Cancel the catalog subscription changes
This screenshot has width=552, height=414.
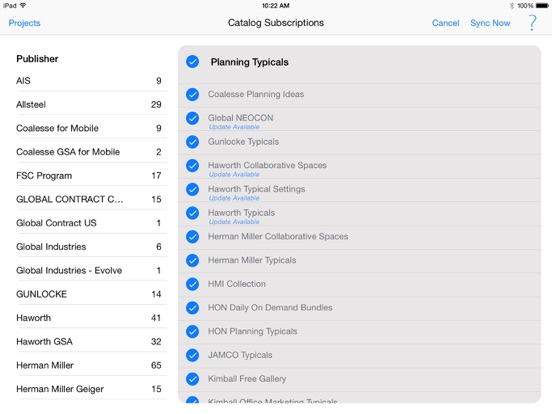(445, 23)
